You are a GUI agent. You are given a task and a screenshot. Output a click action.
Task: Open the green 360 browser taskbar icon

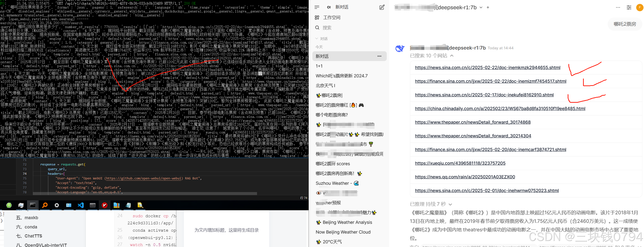click(9, 205)
